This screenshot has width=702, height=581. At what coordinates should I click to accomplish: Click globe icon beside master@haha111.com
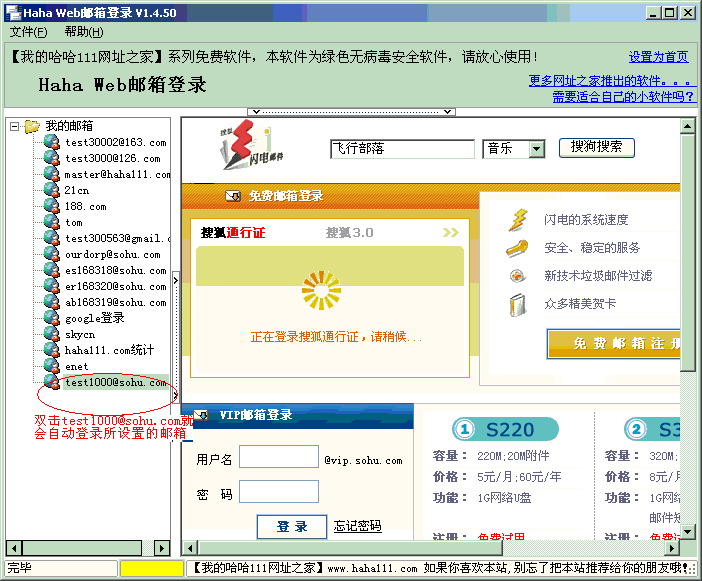(52, 174)
